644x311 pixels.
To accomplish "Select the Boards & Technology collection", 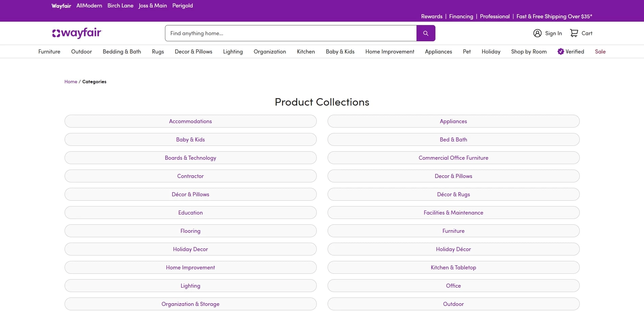I will (x=190, y=157).
